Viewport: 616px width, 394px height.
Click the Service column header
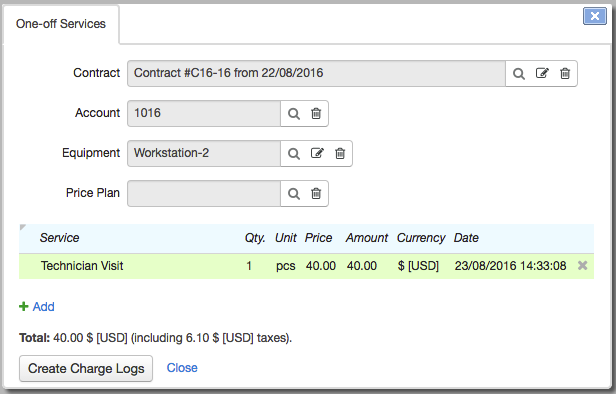pos(59,238)
